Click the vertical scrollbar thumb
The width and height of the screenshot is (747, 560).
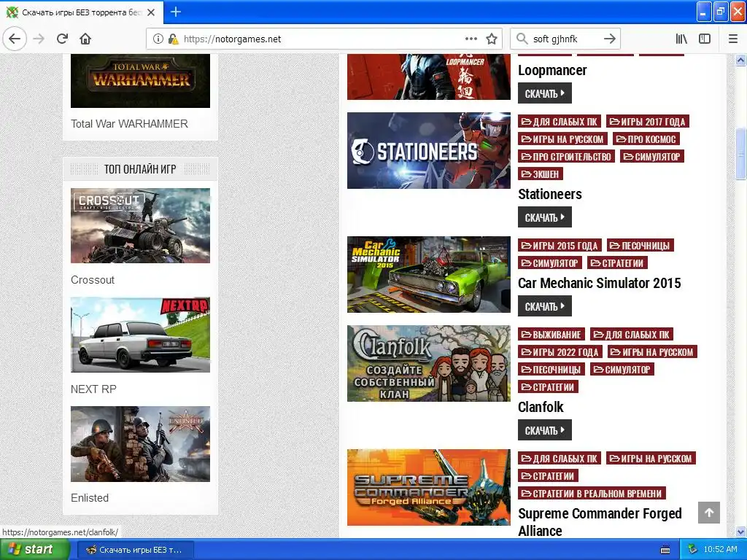[741, 153]
